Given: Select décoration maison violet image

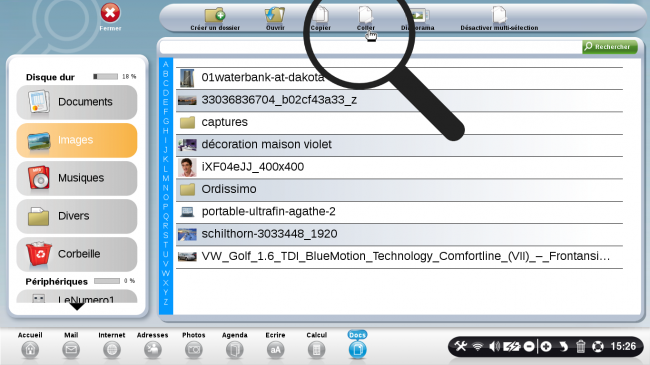Looking at the screenshot, I should (399, 145).
